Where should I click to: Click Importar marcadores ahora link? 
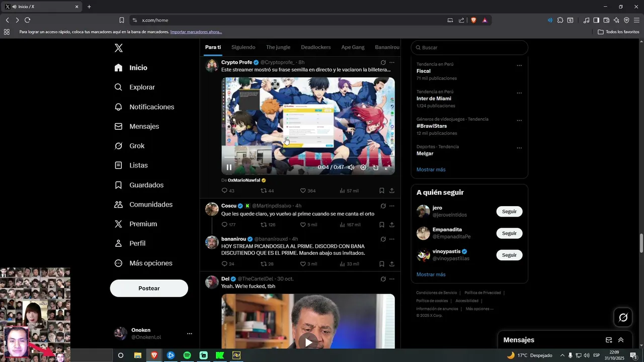tap(196, 32)
